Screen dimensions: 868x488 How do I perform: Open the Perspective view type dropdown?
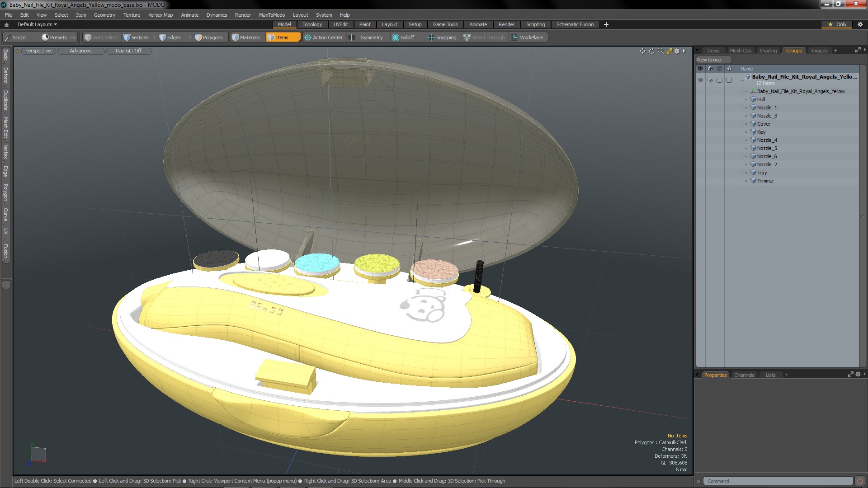38,51
